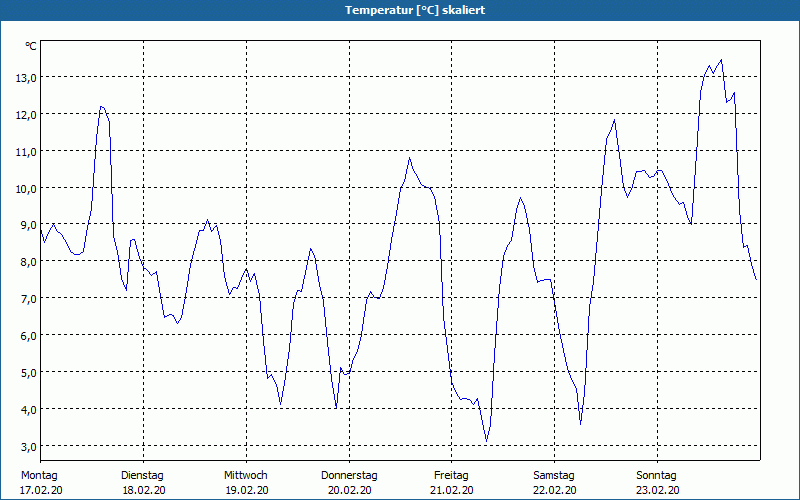Click the 12,0 y-axis label
The height and width of the screenshot is (500, 800).
[26, 115]
